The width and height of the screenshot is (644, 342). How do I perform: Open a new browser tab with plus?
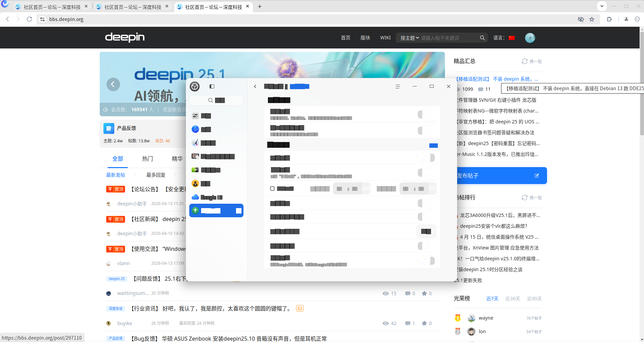click(260, 6)
